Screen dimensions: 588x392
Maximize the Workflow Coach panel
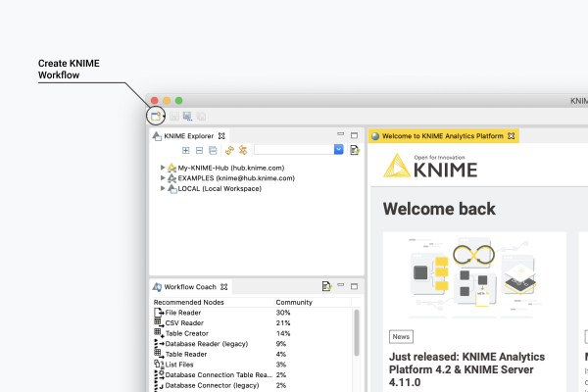(354, 286)
